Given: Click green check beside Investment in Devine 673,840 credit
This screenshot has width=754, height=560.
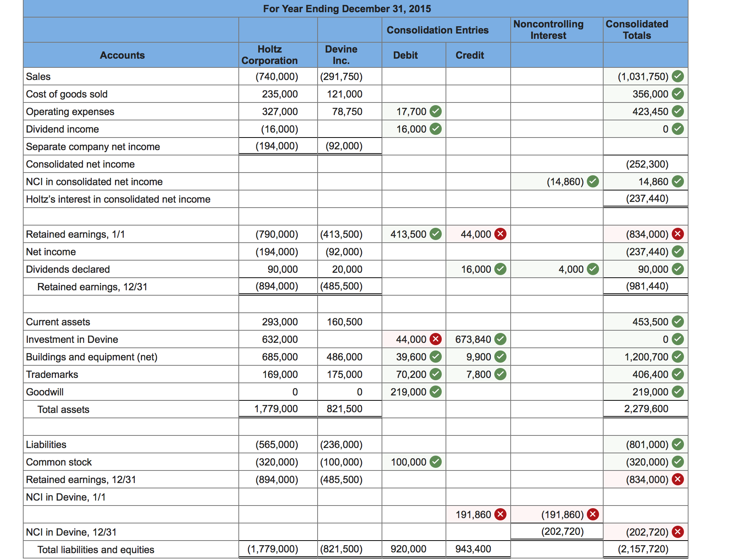Looking at the screenshot, I should click(x=500, y=339).
